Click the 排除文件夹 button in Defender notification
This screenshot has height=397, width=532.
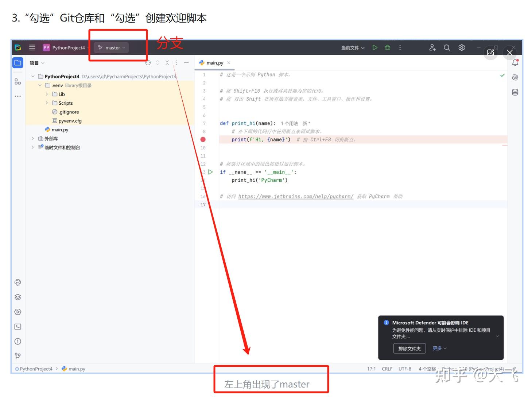[409, 348]
